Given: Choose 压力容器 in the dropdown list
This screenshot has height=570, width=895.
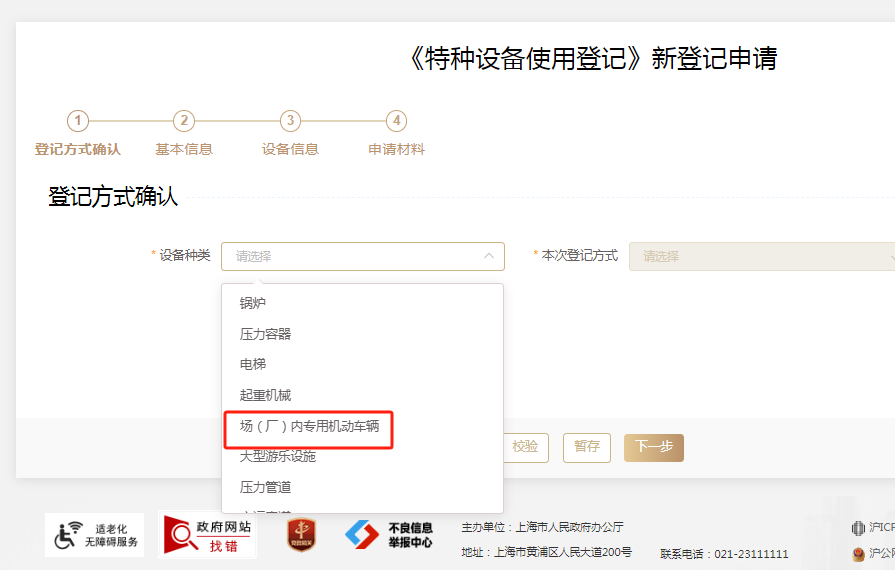Looking at the screenshot, I should [265, 334].
